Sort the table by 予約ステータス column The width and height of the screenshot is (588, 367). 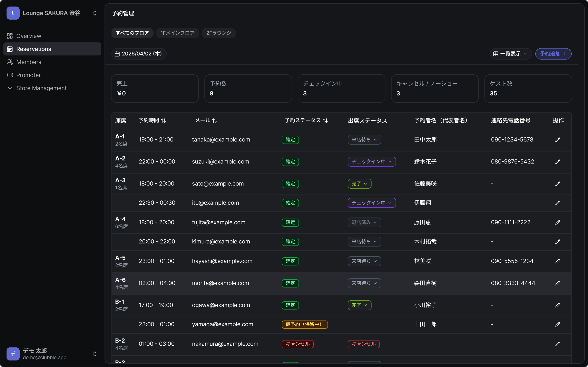(x=306, y=121)
